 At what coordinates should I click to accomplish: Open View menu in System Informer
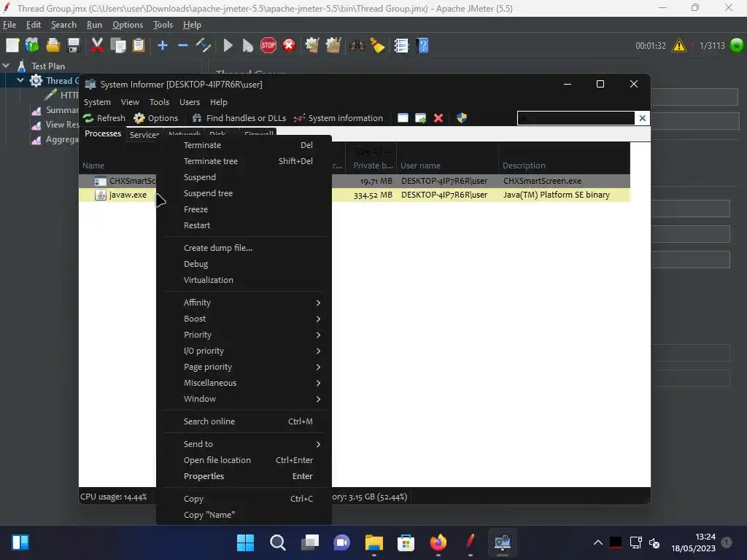click(x=130, y=102)
